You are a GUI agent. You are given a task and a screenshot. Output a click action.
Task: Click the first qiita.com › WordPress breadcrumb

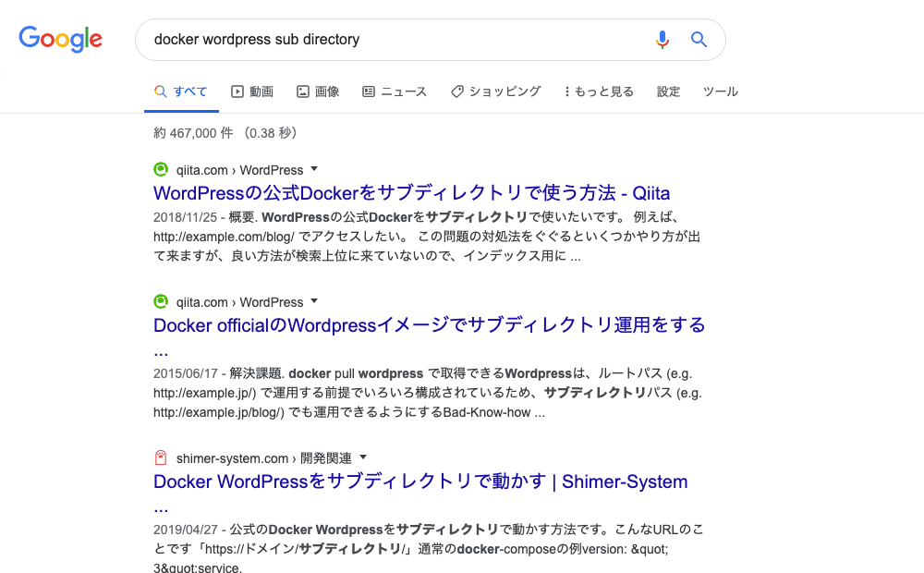240,170
